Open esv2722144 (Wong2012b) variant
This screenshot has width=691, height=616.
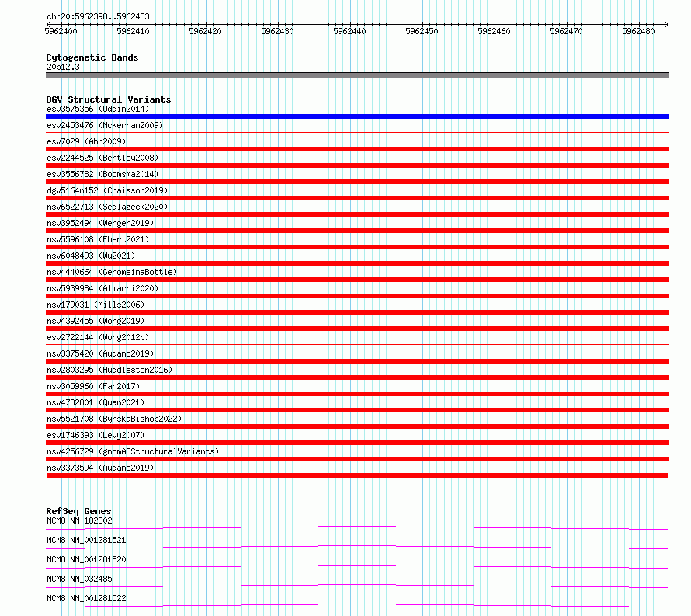tap(98, 337)
